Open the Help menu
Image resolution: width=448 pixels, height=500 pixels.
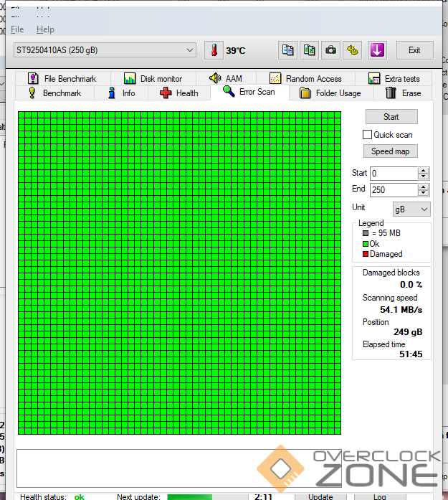pos(45,29)
